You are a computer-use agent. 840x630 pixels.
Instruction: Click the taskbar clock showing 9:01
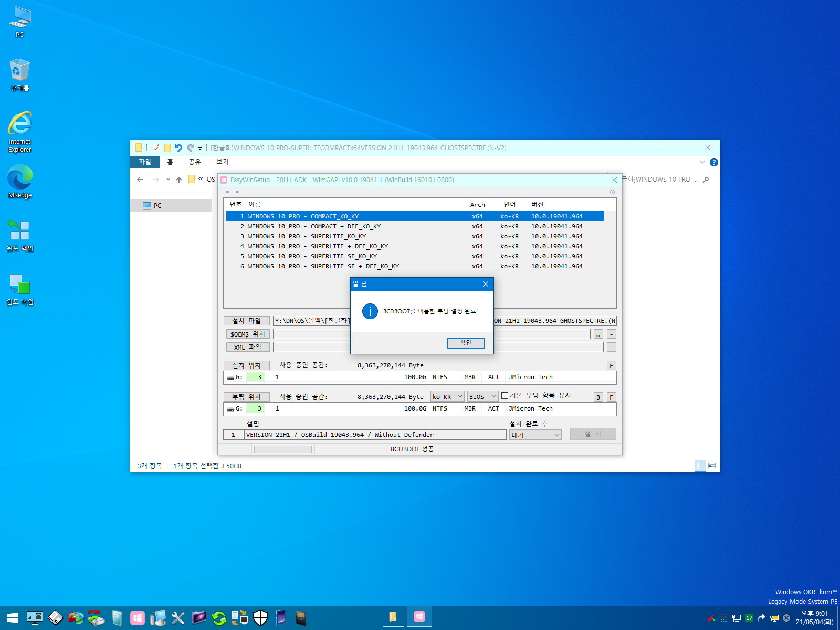click(814, 617)
